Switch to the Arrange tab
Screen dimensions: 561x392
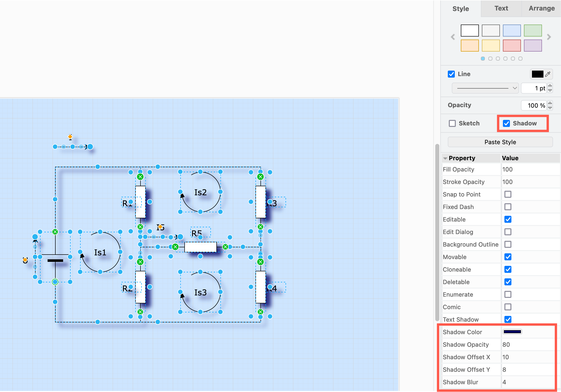541,8
